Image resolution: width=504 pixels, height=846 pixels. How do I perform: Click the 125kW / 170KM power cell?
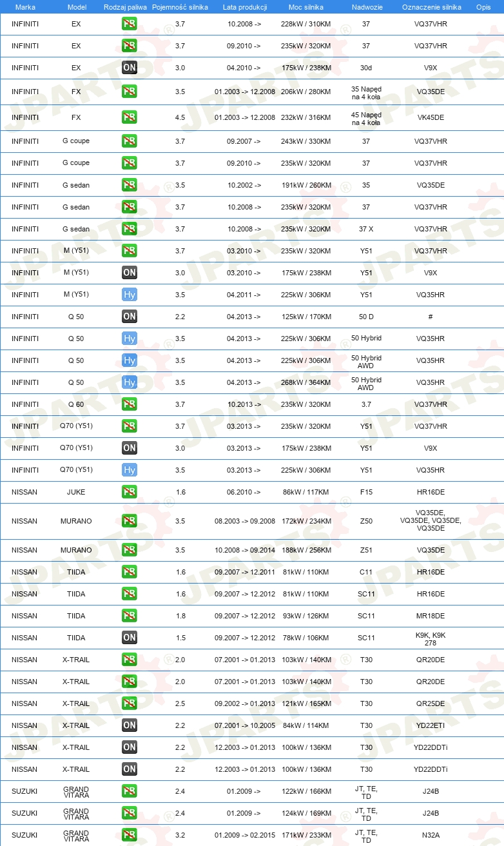(x=306, y=317)
